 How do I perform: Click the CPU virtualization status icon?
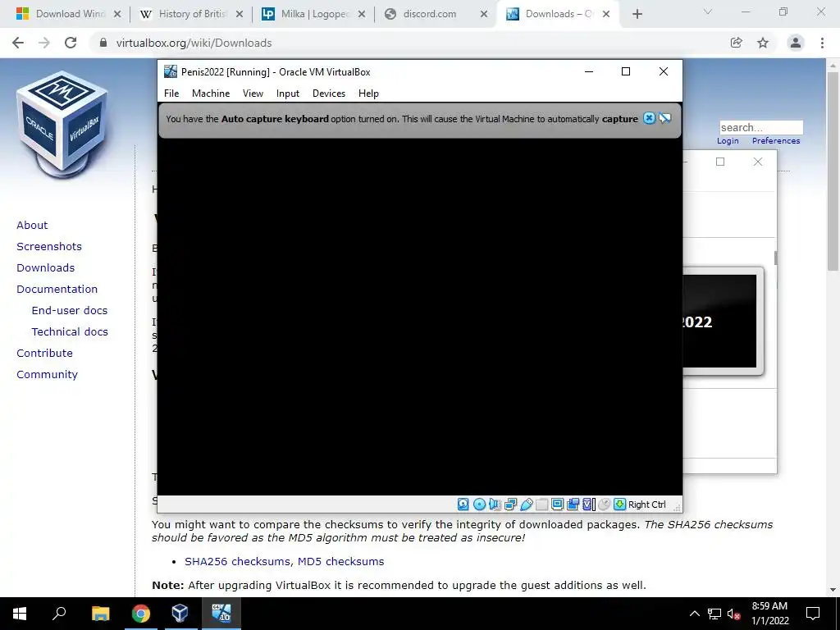pos(588,504)
